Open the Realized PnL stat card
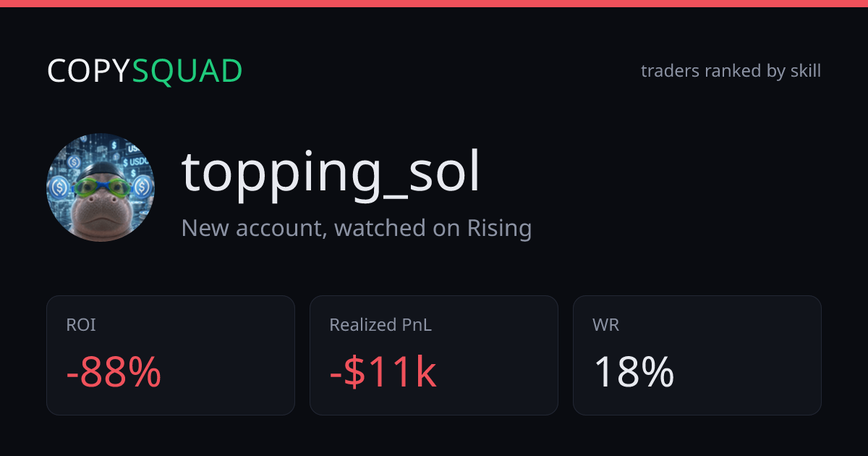 pyautogui.click(x=434, y=355)
